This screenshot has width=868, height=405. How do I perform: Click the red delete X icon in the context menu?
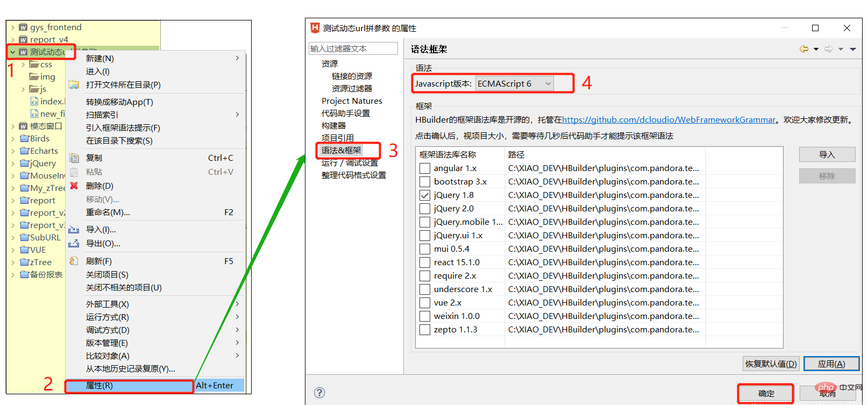click(74, 186)
